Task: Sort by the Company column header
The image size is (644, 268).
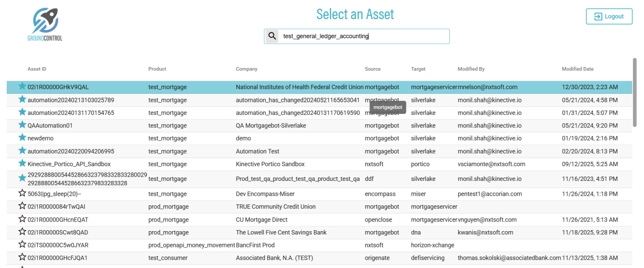Action: pyautogui.click(x=246, y=69)
